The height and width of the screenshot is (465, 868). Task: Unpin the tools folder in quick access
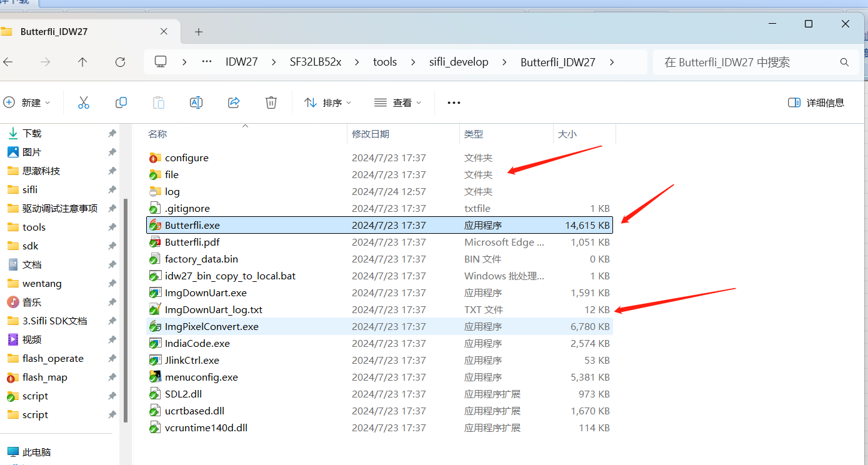click(112, 227)
